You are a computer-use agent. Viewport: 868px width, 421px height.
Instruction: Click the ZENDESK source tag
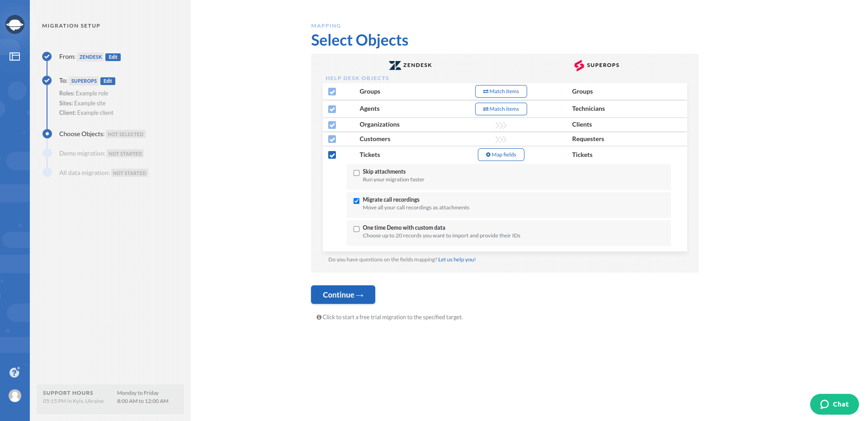click(90, 57)
